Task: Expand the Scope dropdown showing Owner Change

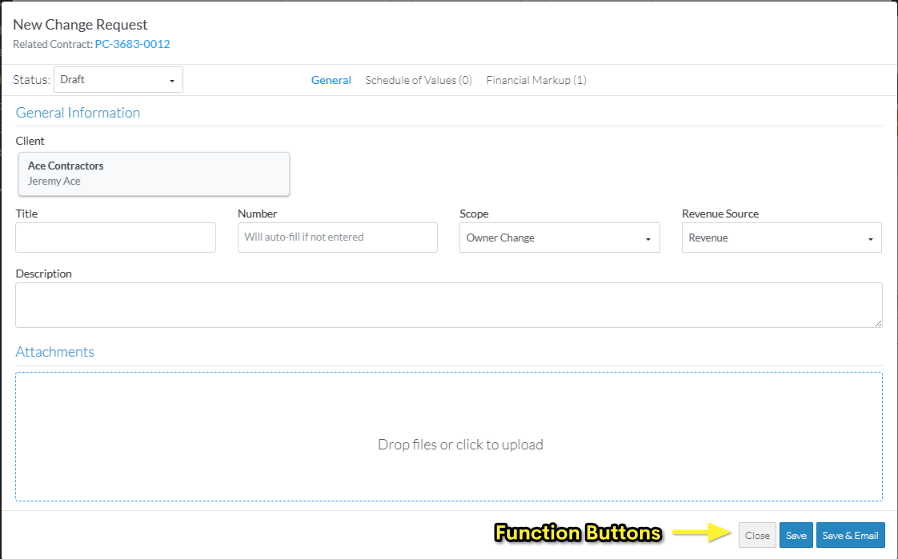Action: (x=559, y=238)
